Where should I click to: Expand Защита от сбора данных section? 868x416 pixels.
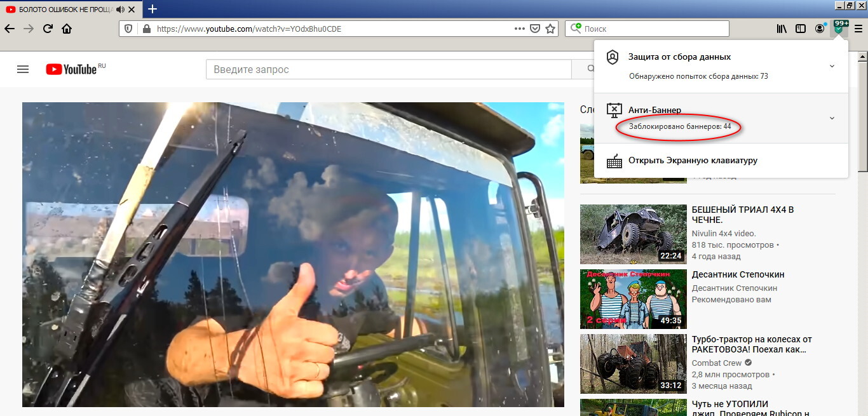(832, 66)
